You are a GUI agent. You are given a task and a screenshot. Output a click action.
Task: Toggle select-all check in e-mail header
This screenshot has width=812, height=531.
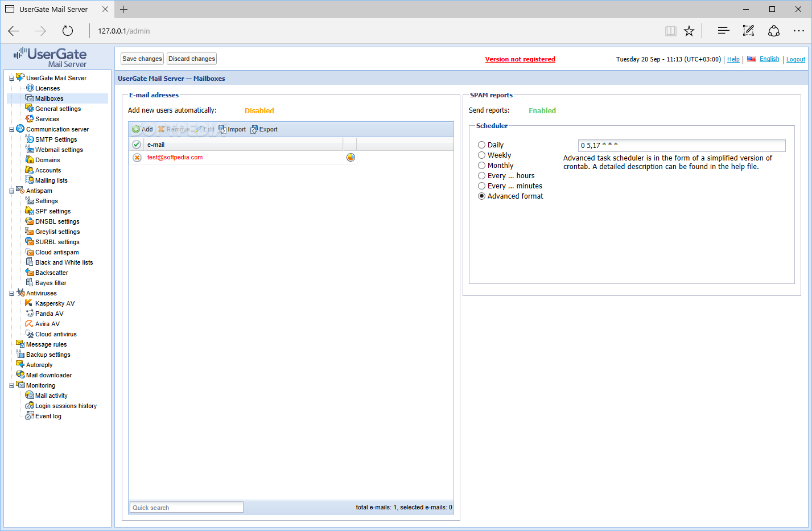coord(137,145)
